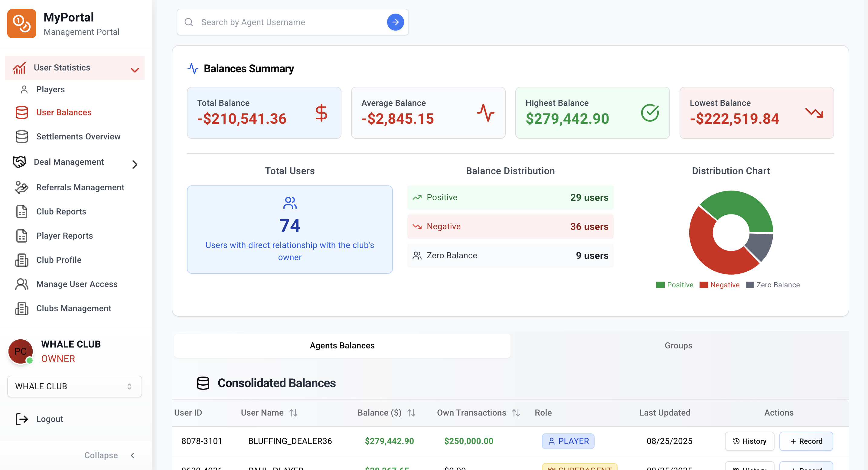
Task: Click the Player Reports document icon
Action: coord(21,236)
